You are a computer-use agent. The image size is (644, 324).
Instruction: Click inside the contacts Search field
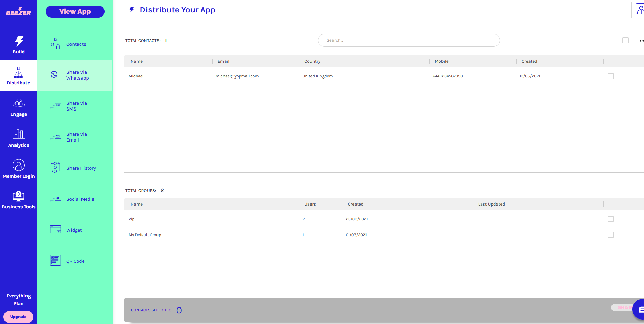click(x=409, y=40)
